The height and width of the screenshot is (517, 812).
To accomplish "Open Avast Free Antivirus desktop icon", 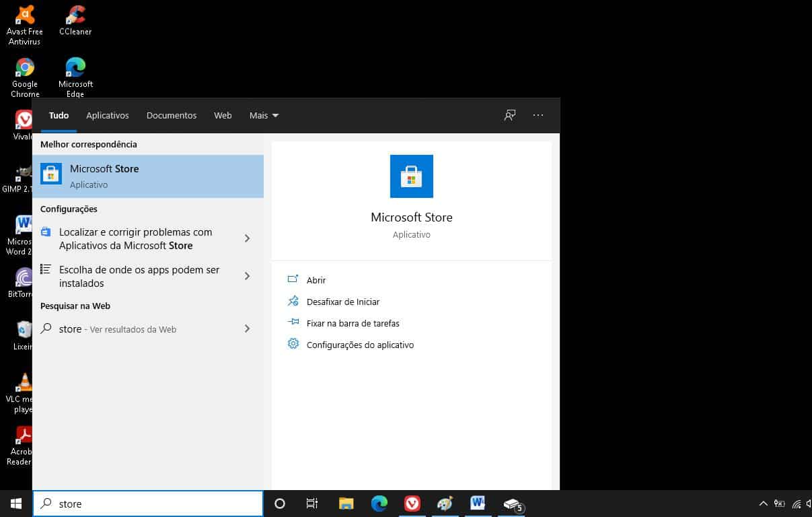I will pyautogui.click(x=25, y=24).
